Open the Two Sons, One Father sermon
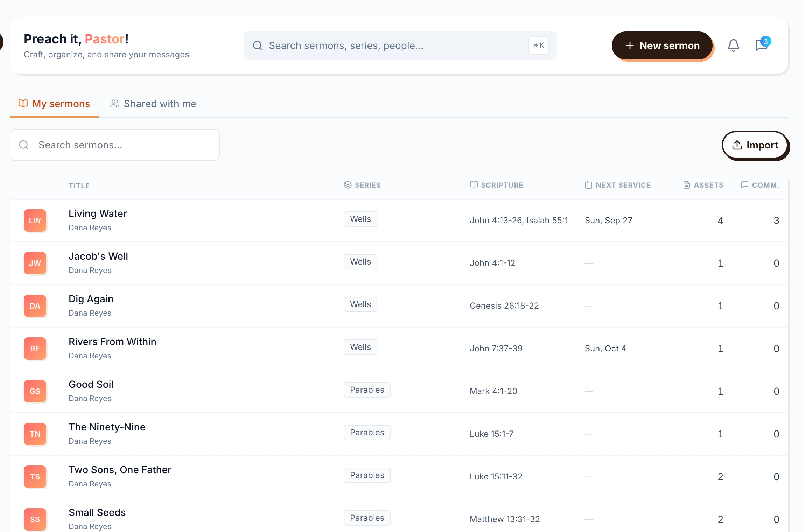Viewport: 805px width, 532px height. 120,470
